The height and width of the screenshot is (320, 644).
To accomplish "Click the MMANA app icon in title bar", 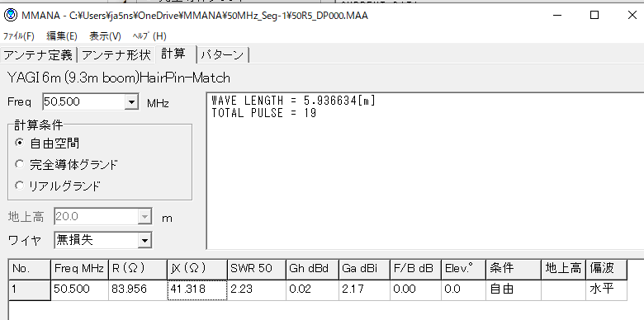I will click(x=11, y=15).
